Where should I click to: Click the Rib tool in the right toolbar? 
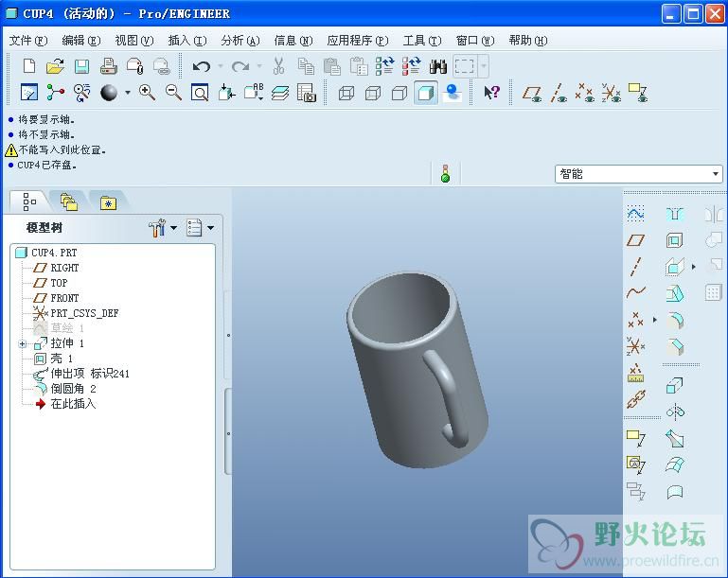pyautogui.click(x=675, y=266)
